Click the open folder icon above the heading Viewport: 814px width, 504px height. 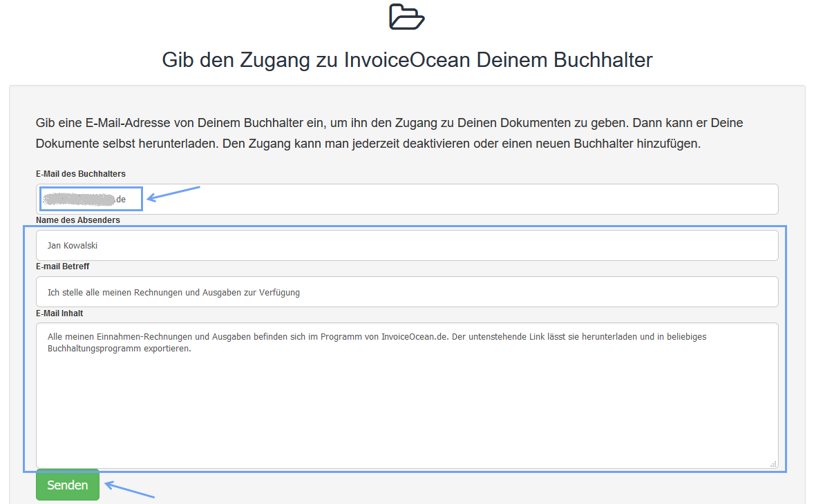coord(407,17)
